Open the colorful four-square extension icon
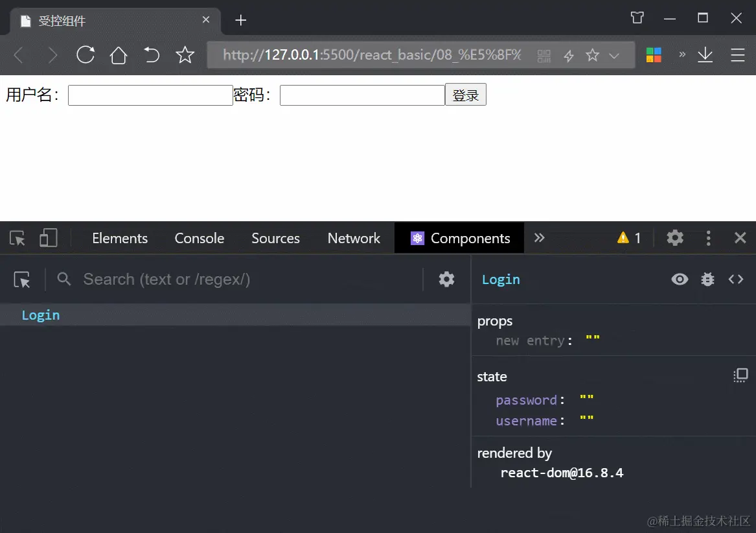Image resolution: width=756 pixels, height=533 pixels. [654, 55]
